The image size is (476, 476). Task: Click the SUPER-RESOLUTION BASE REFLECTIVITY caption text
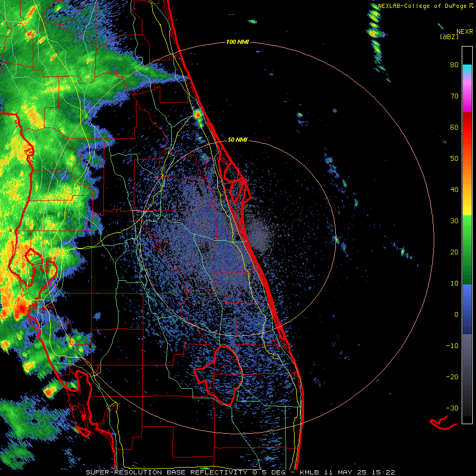tap(167, 472)
